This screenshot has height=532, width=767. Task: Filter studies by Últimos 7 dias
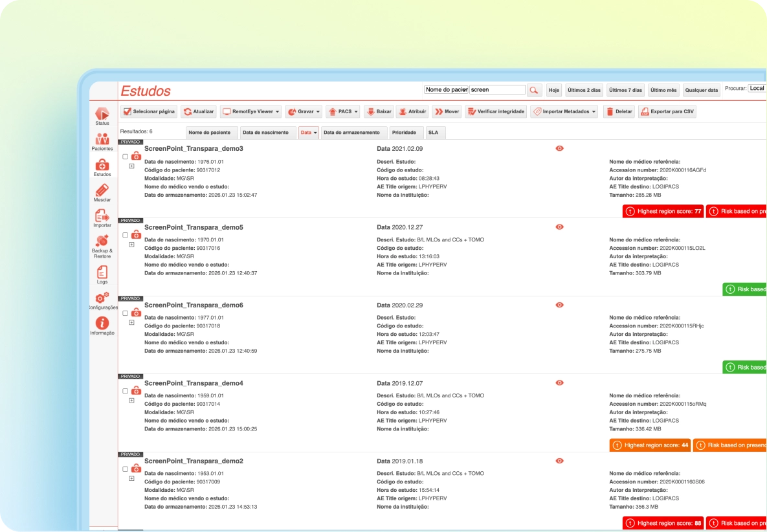click(626, 90)
